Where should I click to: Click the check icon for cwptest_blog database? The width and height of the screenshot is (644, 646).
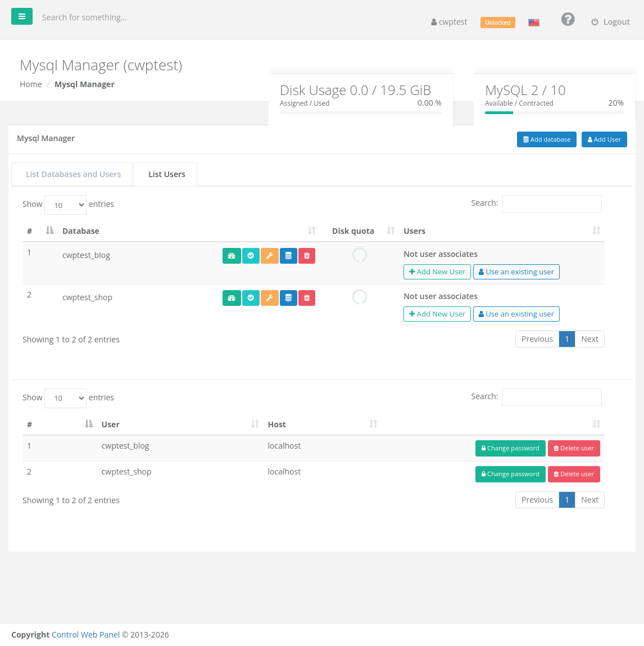pyautogui.click(x=251, y=256)
